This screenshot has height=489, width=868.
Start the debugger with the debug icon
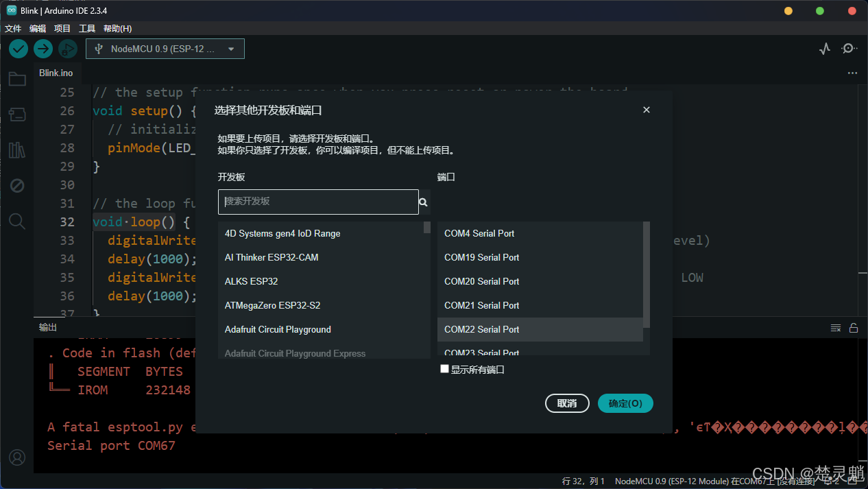point(67,49)
